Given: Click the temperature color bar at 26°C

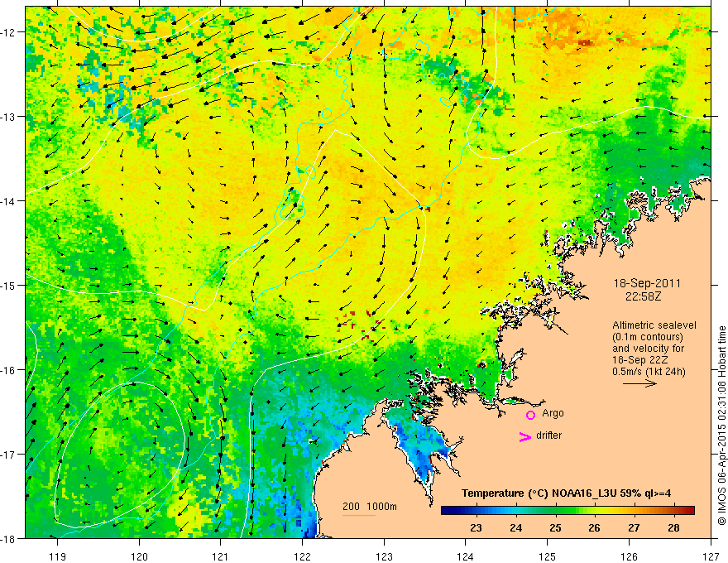Looking at the screenshot, I should coord(594,510).
